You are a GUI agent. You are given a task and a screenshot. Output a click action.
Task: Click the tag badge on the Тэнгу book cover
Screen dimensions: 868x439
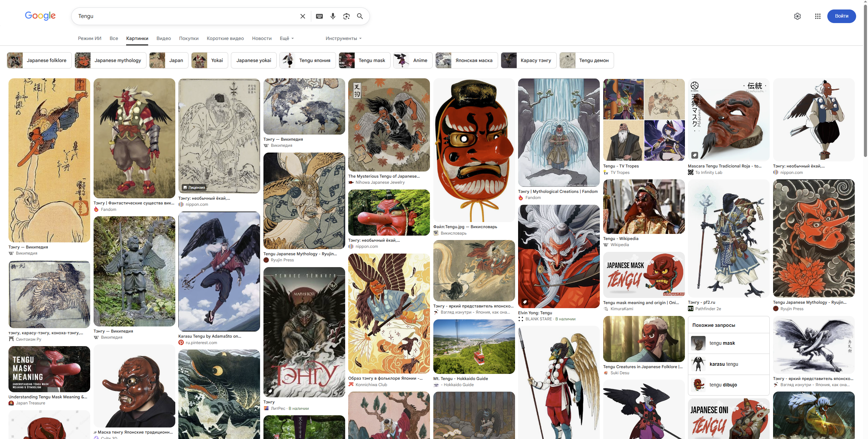click(x=270, y=391)
